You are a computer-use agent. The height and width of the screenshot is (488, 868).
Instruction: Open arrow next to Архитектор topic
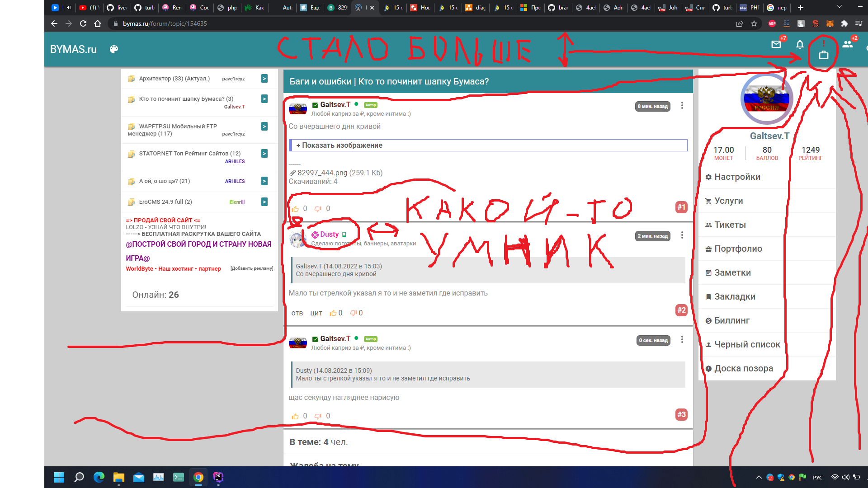264,79
